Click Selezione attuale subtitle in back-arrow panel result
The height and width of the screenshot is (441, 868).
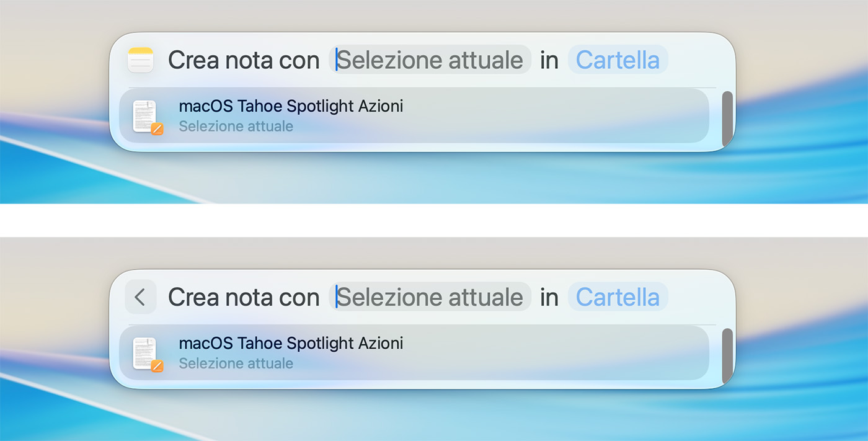click(236, 363)
